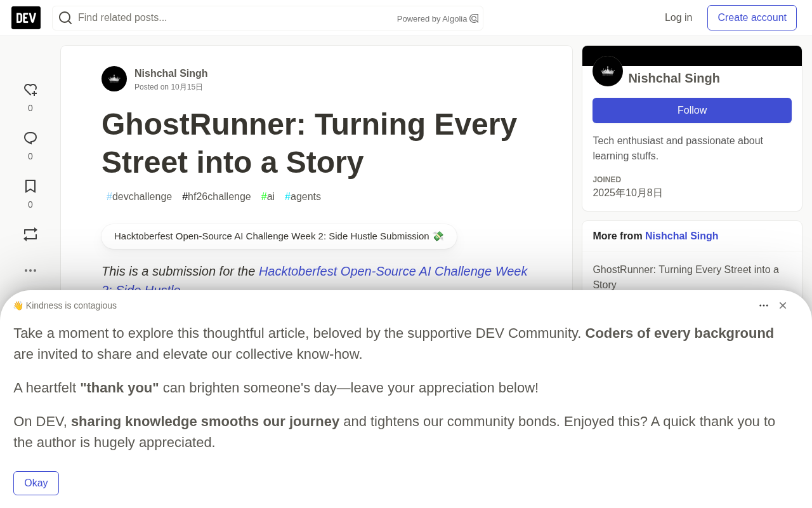Click the Okay button in the banner

pyautogui.click(x=36, y=483)
